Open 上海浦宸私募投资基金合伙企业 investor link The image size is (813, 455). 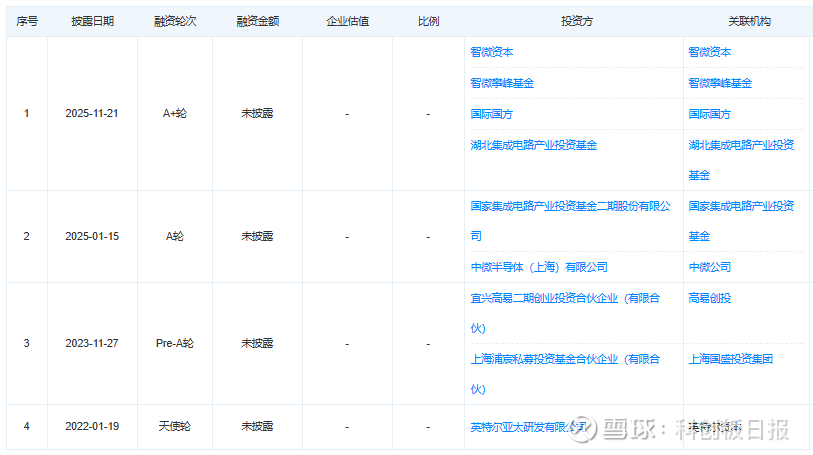(565, 374)
